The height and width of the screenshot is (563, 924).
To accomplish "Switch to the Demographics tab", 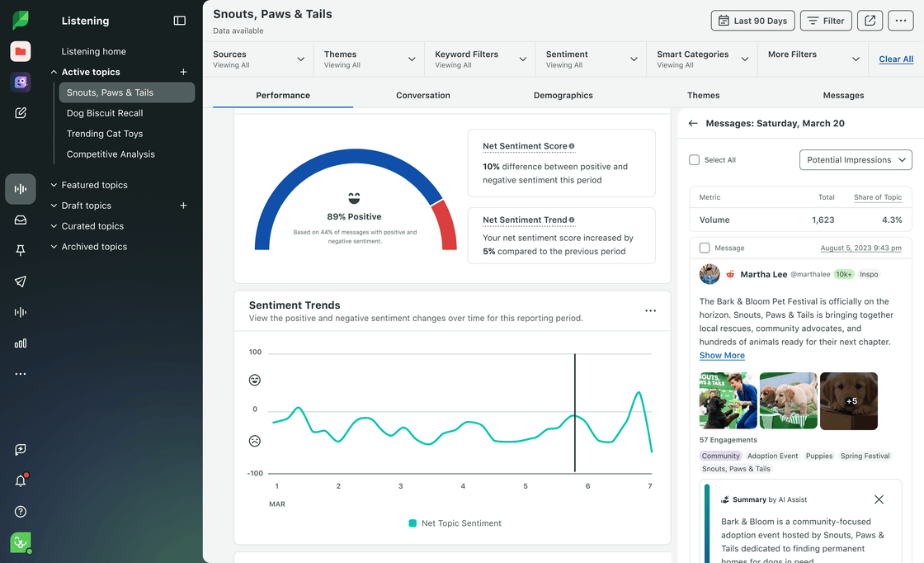I will [563, 95].
